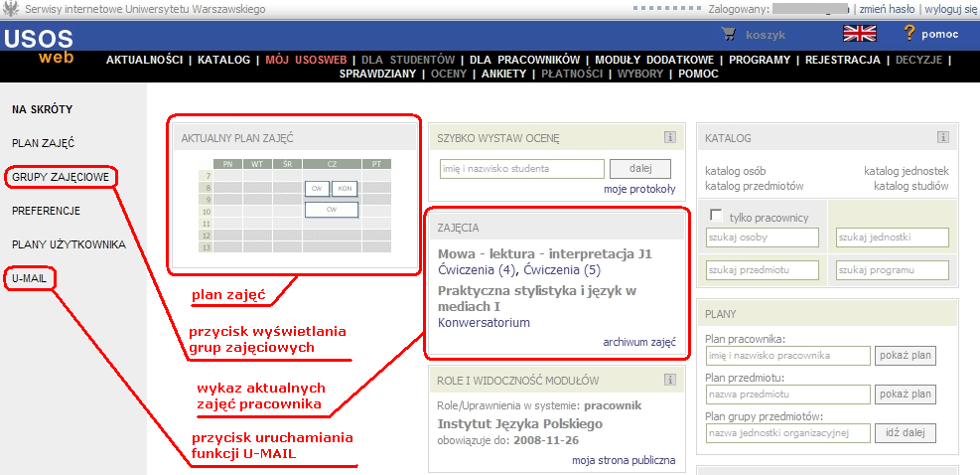Screen dimensions: 980x475
Task: Click Serwisy internetowe Uniwersytetu Warszawskiego link
Action: (144, 9)
